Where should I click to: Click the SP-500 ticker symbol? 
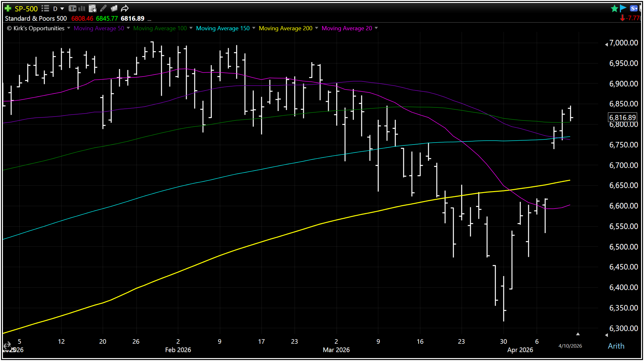(x=26, y=9)
